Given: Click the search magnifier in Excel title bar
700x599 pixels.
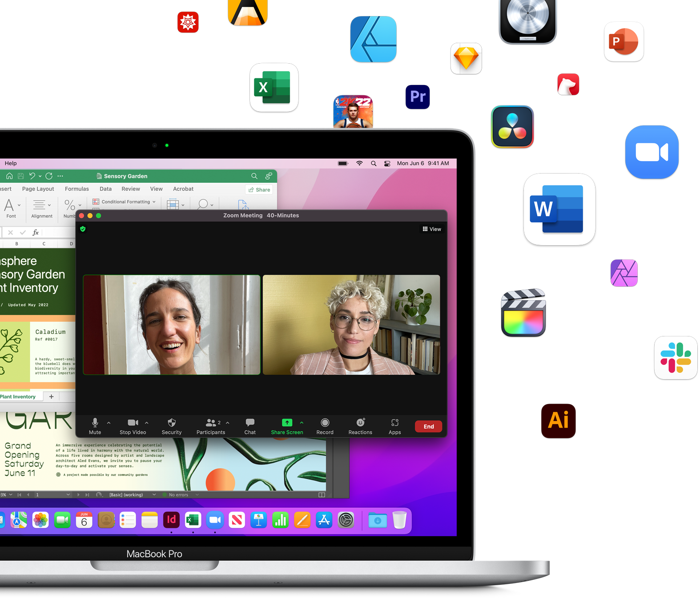Looking at the screenshot, I should 254,176.
